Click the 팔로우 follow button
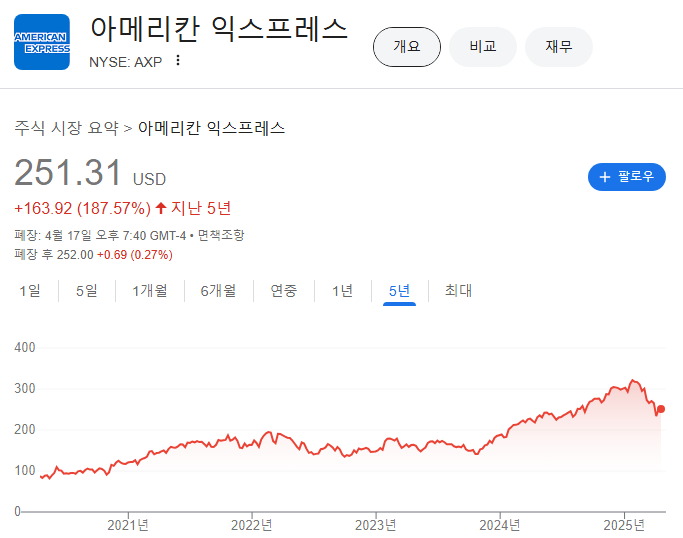 tap(627, 177)
